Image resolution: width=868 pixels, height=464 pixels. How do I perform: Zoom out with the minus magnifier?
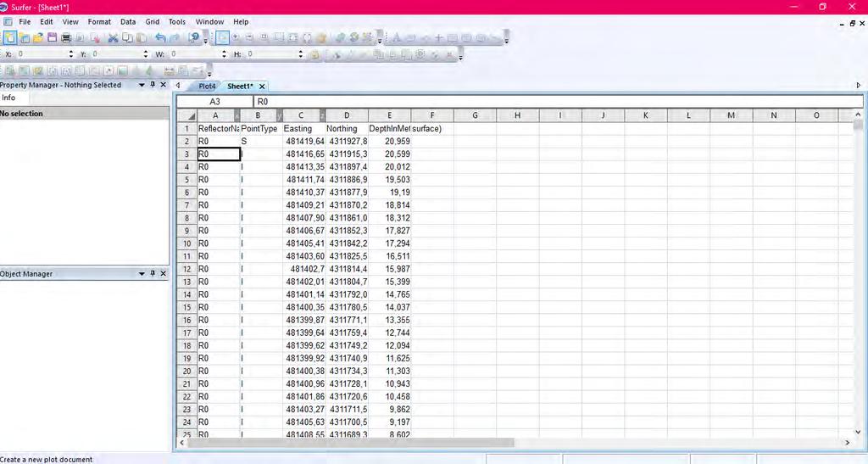[250, 37]
